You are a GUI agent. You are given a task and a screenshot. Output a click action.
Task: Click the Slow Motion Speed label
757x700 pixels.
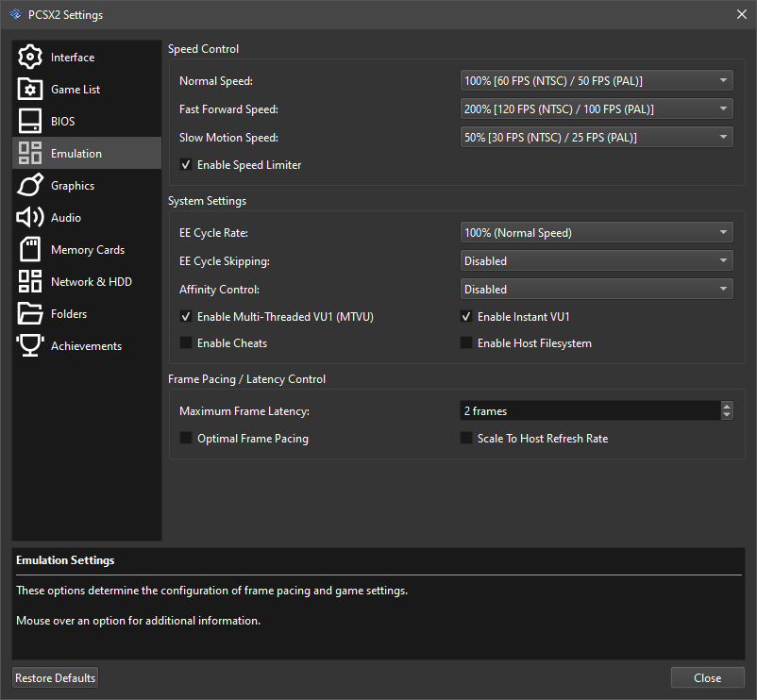pos(228,138)
